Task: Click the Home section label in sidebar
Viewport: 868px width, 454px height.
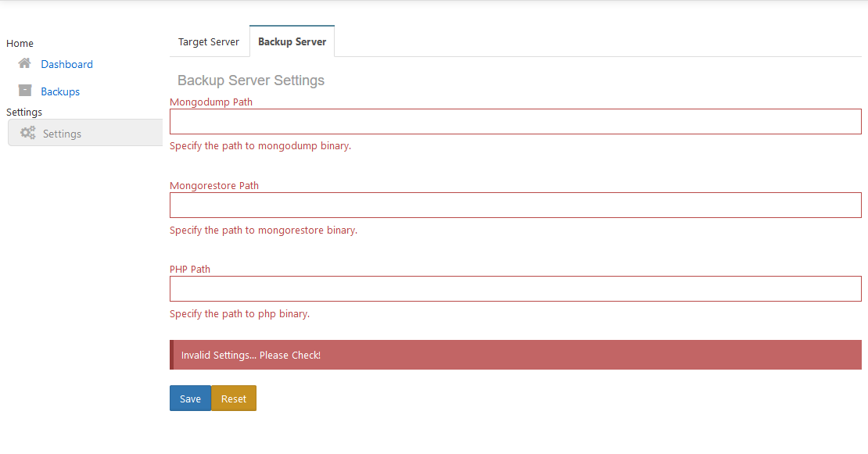Action: pyautogui.click(x=20, y=43)
